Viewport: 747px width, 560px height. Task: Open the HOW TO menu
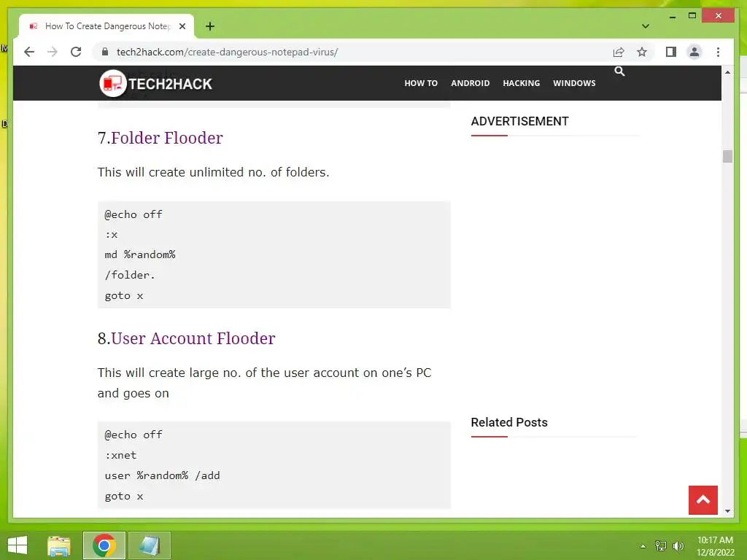(421, 83)
